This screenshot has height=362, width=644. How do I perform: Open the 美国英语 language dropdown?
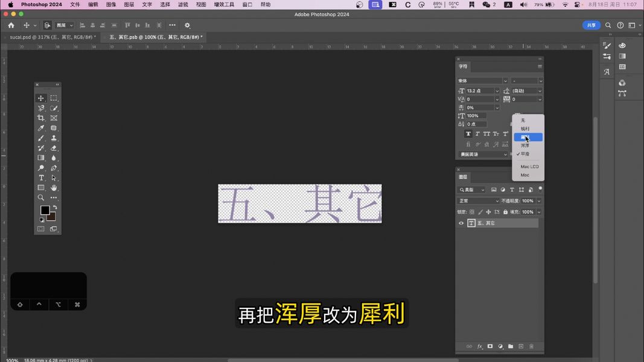[x=483, y=154]
